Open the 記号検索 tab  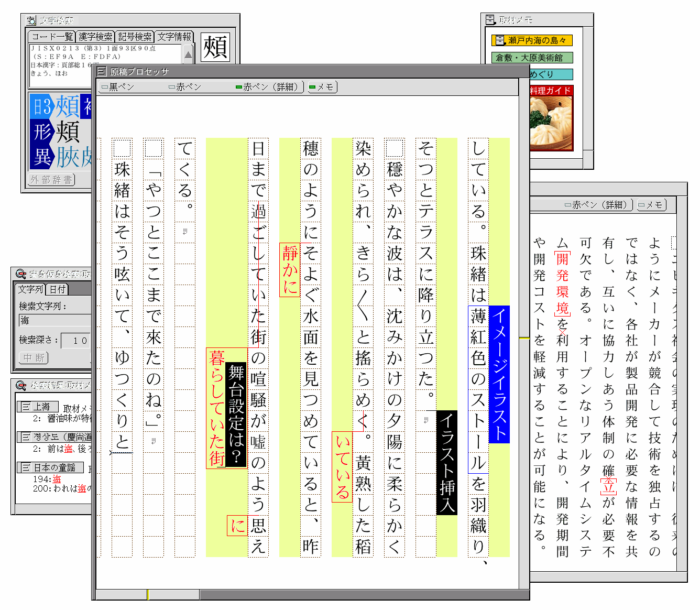(x=135, y=37)
